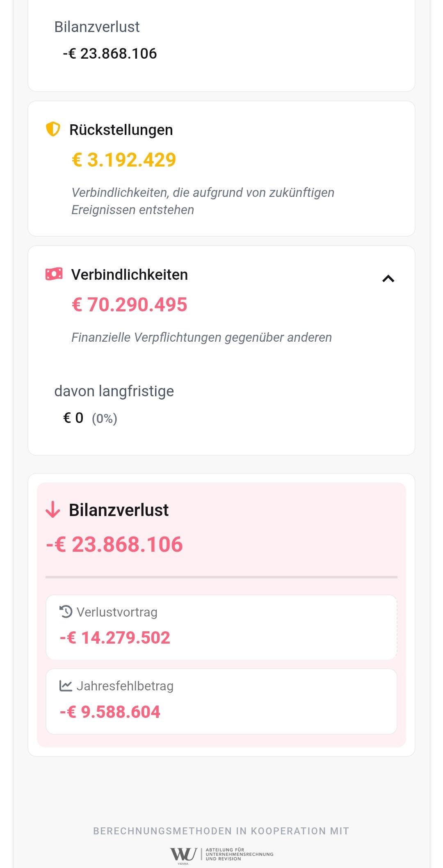Tap the top Bilanzverlust label text

click(97, 27)
